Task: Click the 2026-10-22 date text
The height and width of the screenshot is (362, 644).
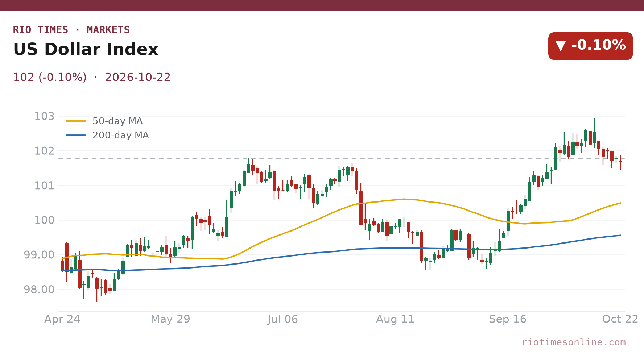Action: [x=138, y=77]
